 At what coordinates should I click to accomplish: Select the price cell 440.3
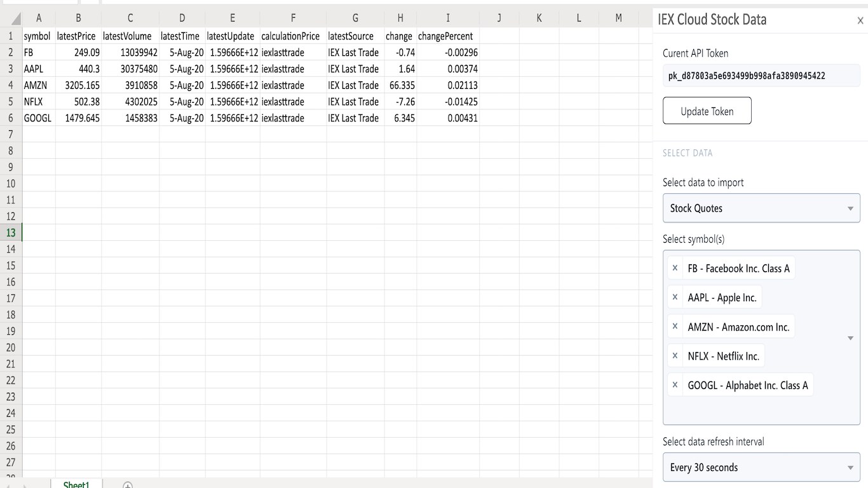78,69
